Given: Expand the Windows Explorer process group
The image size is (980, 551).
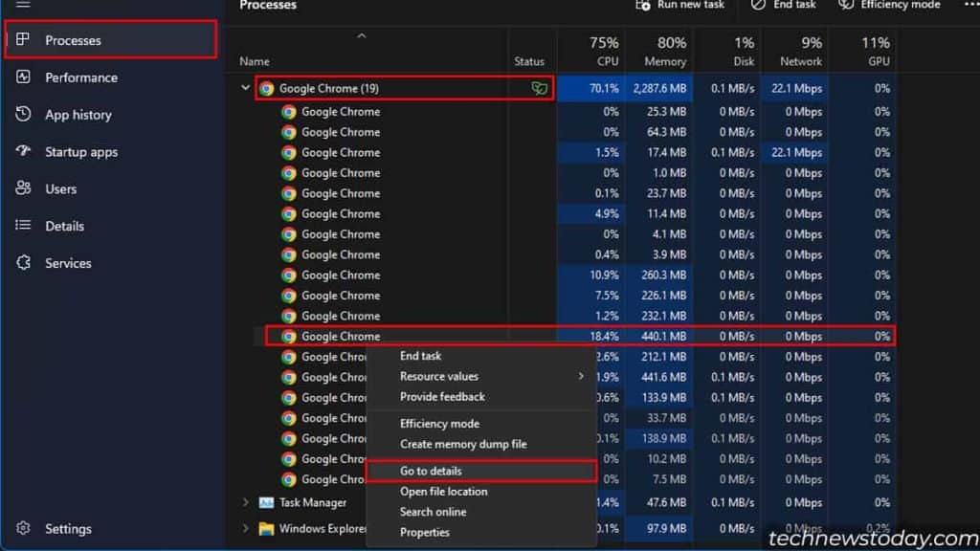Looking at the screenshot, I should [245, 527].
